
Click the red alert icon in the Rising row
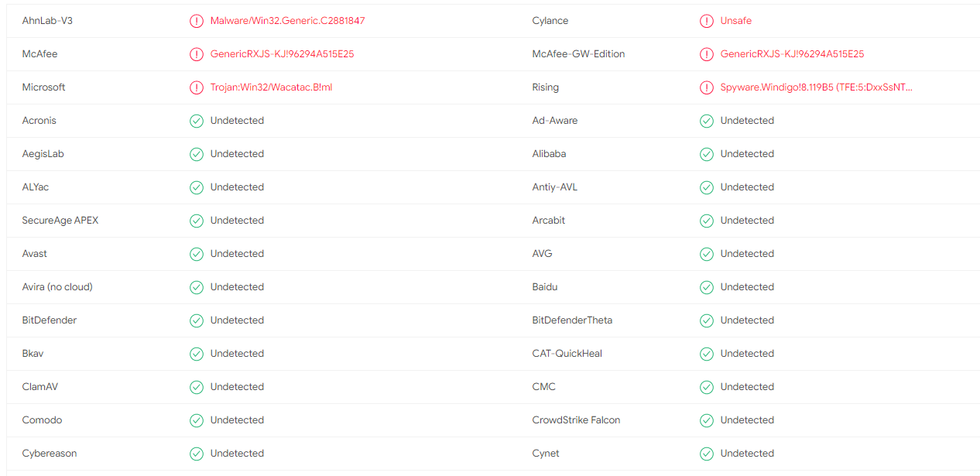[707, 87]
